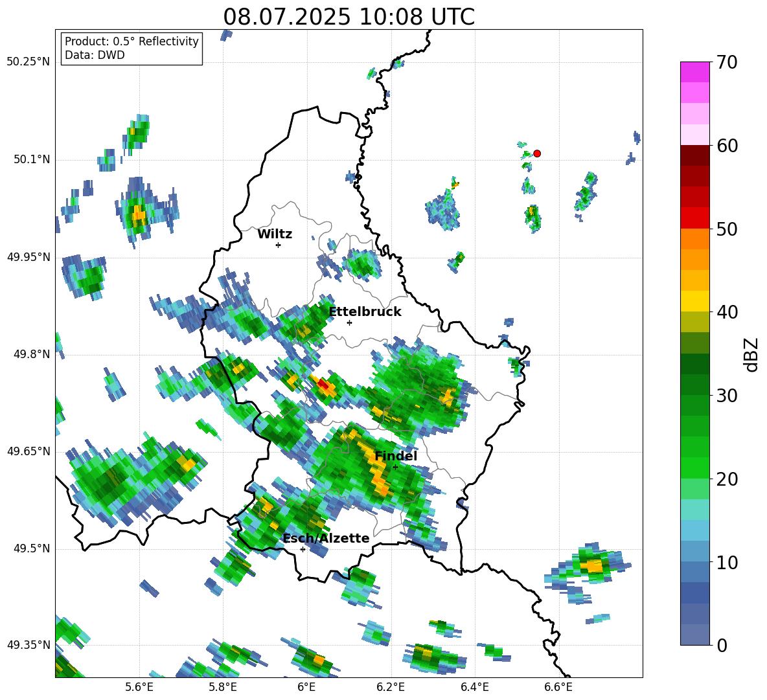Click the magenta top segment of the colorbar
The image size is (767, 700).
pyautogui.click(x=694, y=72)
